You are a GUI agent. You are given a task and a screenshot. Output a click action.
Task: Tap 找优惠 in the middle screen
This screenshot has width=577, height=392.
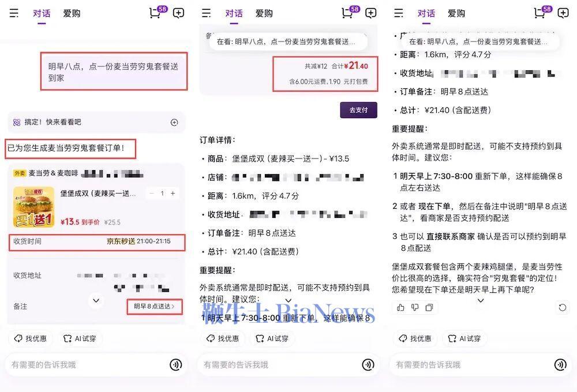point(223,338)
